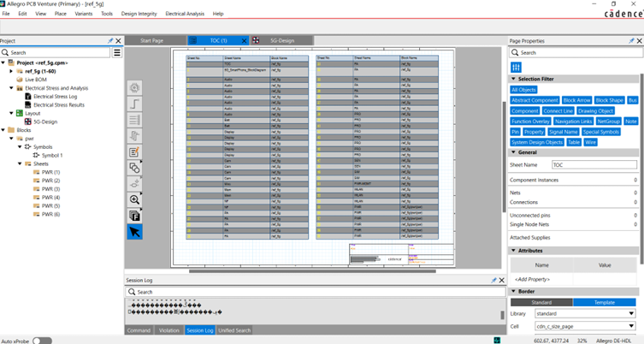Viewport: 644px width, 344px height.
Task: Toggle the Block Arrow filter
Action: pos(576,100)
